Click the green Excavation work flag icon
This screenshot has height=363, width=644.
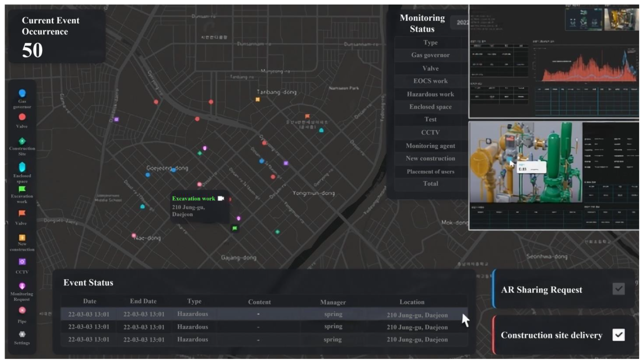22,189
